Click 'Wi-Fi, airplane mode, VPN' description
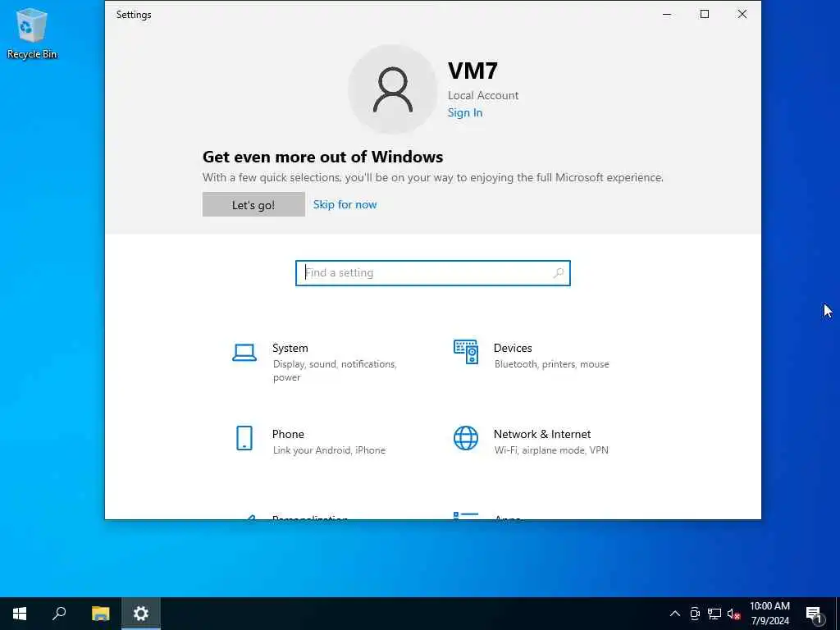The width and height of the screenshot is (840, 630). coord(551,450)
